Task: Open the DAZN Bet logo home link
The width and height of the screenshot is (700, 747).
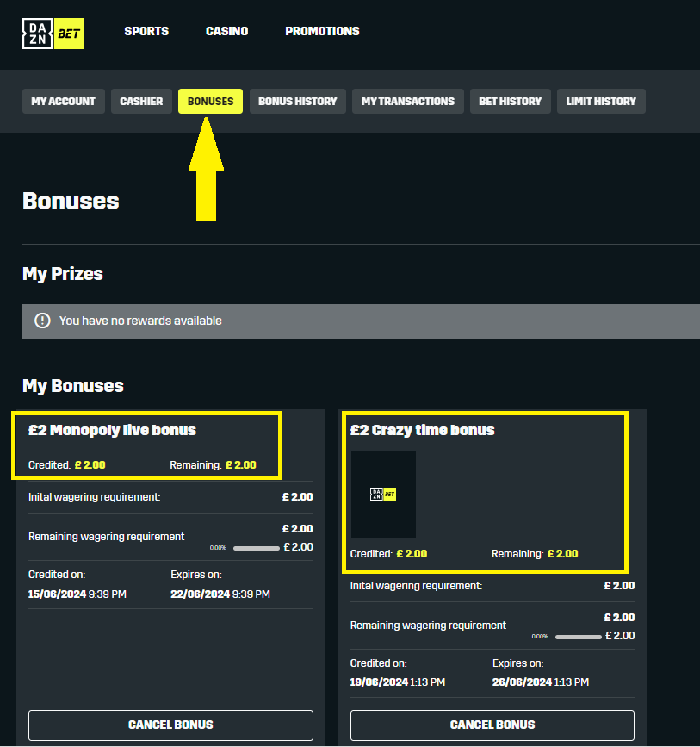Action: click(x=53, y=34)
